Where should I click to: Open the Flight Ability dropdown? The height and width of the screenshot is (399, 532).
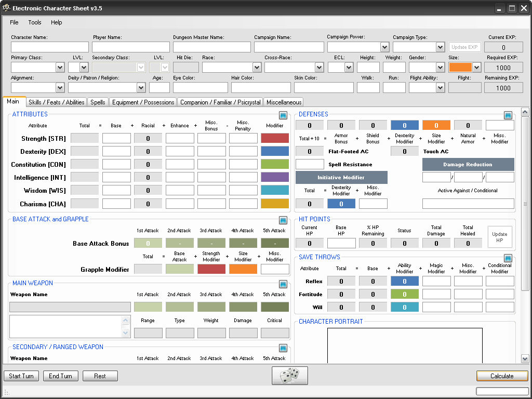pos(441,88)
